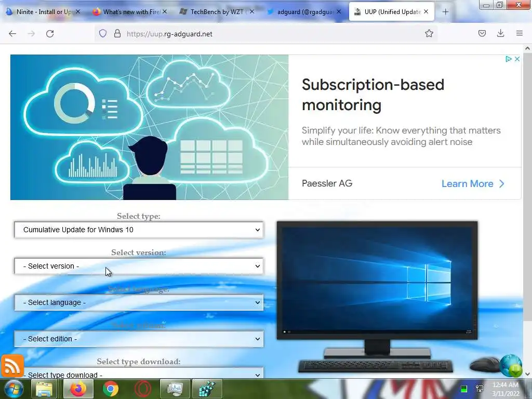Click the globe download icon in the page corner
532x399 pixels.
[511, 366]
